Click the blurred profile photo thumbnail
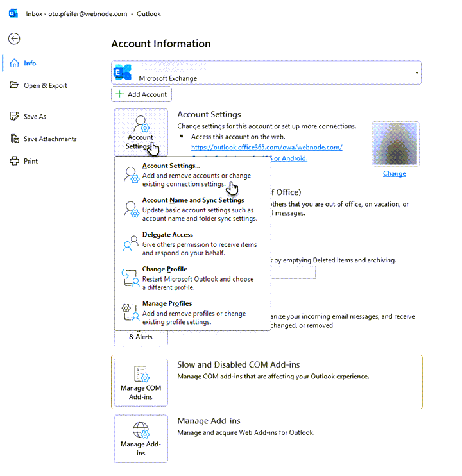 395,144
